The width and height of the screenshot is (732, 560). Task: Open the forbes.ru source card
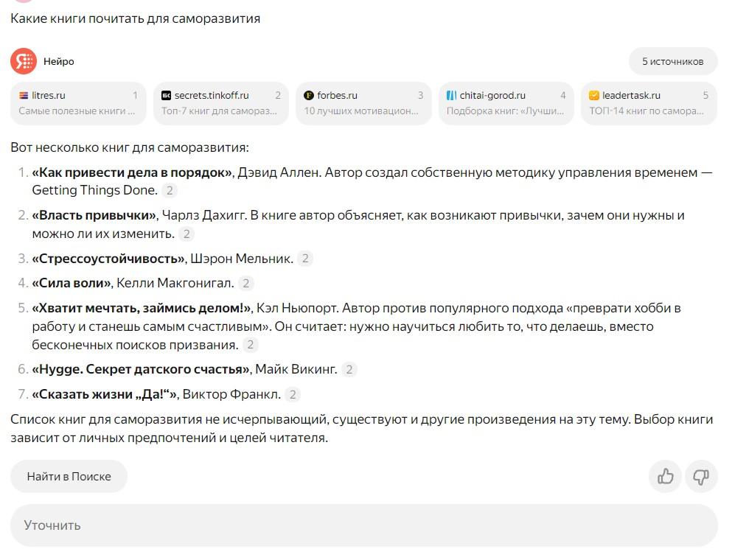[363, 103]
